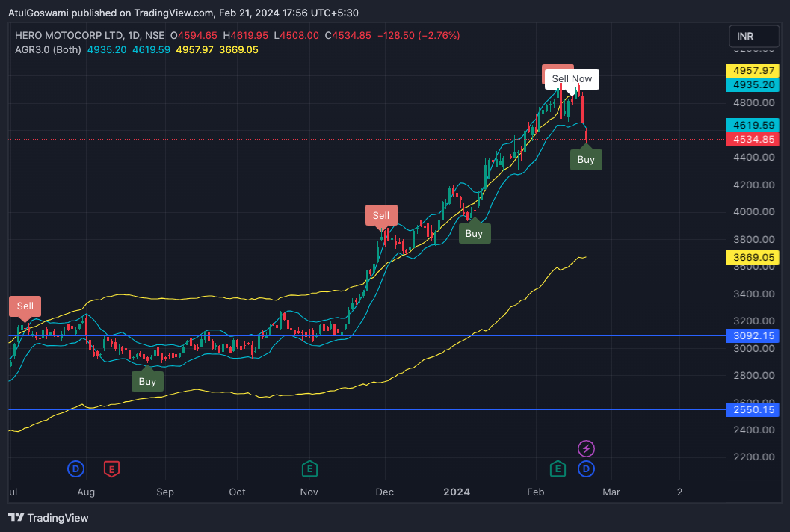Click the 2024 label on time axis
790x532 pixels.
coord(457,492)
